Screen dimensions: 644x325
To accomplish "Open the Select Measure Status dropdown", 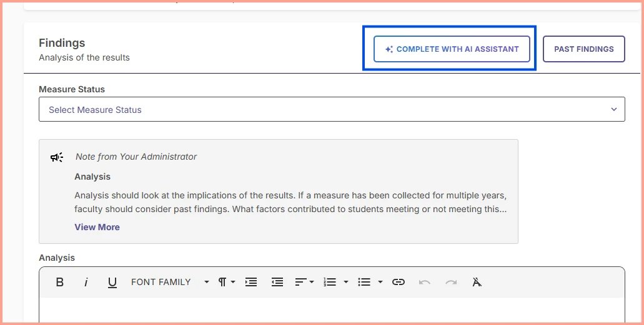I will tap(332, 110).
